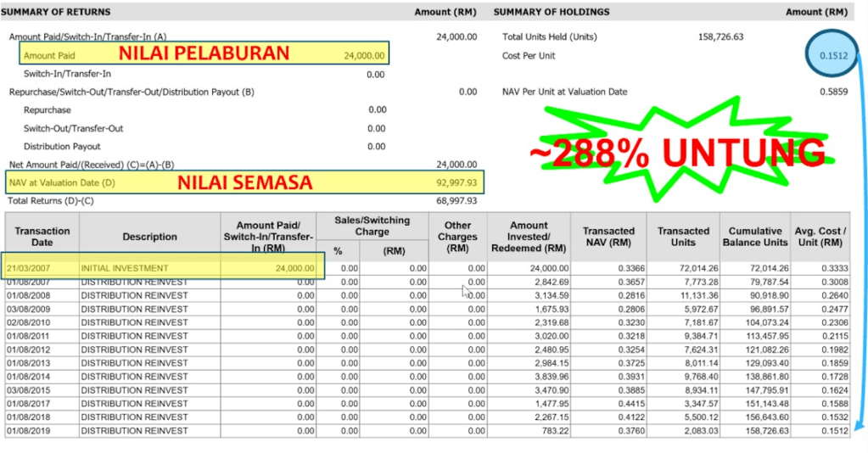This screenshot has height=453, width=868.
Task: Click the Description column header
Action: pos(150,237)
